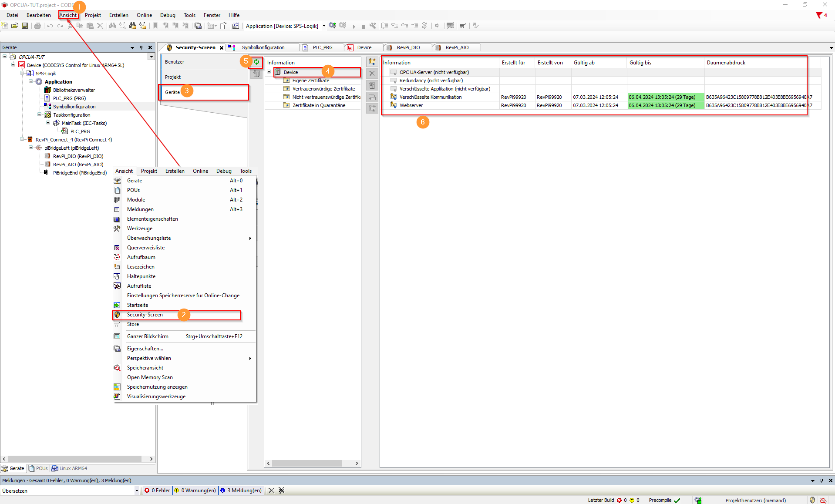Click the Save project icon in toolbar
Image resolution: width=835 pixels, height=504 pixels.
pyautogui.click(x=25, y=26)
